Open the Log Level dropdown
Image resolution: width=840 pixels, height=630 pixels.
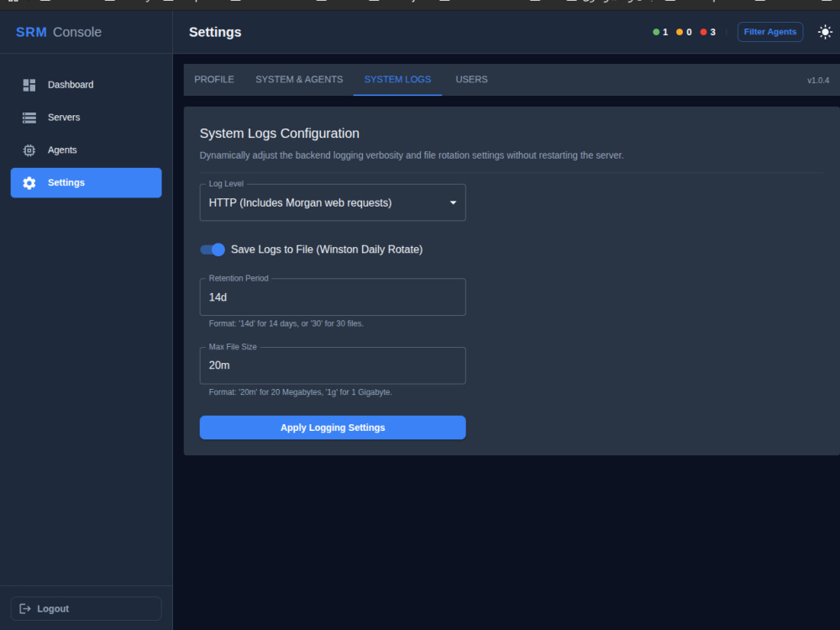pyautogui.click(x=333, y=202)
